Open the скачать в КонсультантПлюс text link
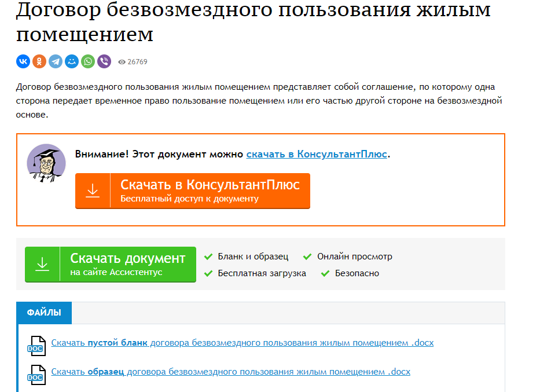 (x=317, y=154)
